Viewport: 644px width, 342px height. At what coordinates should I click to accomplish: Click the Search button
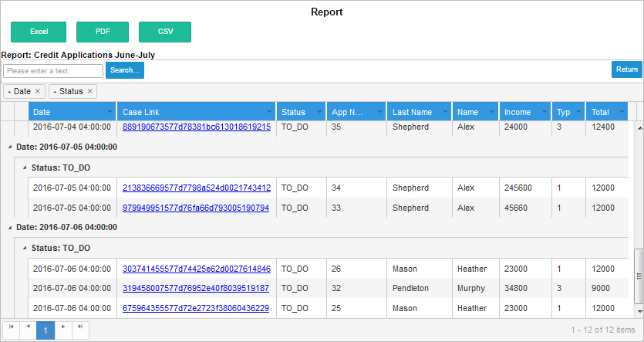click(125, 70)
